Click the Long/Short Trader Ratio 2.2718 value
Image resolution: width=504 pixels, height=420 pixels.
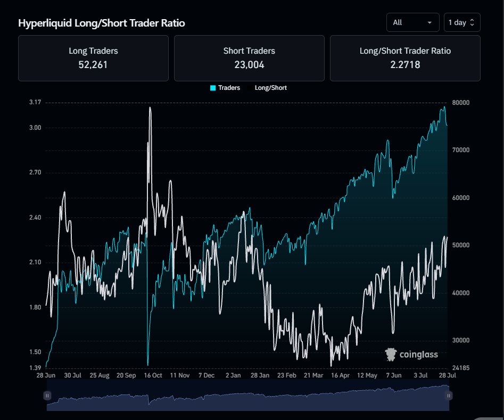(x=405, y=65)
